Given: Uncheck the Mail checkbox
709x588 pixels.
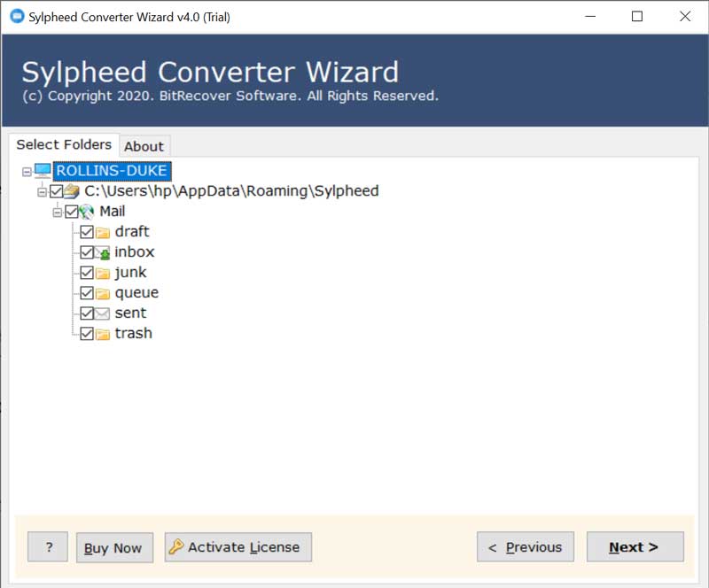Looking at the screenshot, I should [x=72, y=212].
